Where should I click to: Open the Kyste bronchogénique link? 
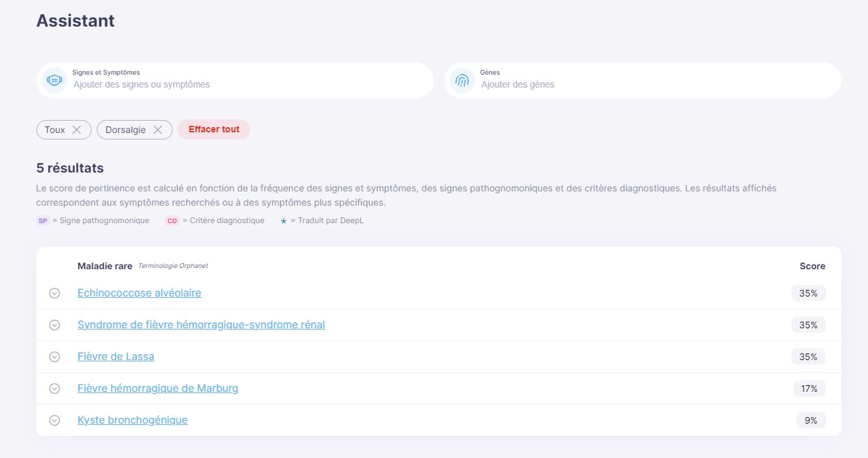click(132, 420)
